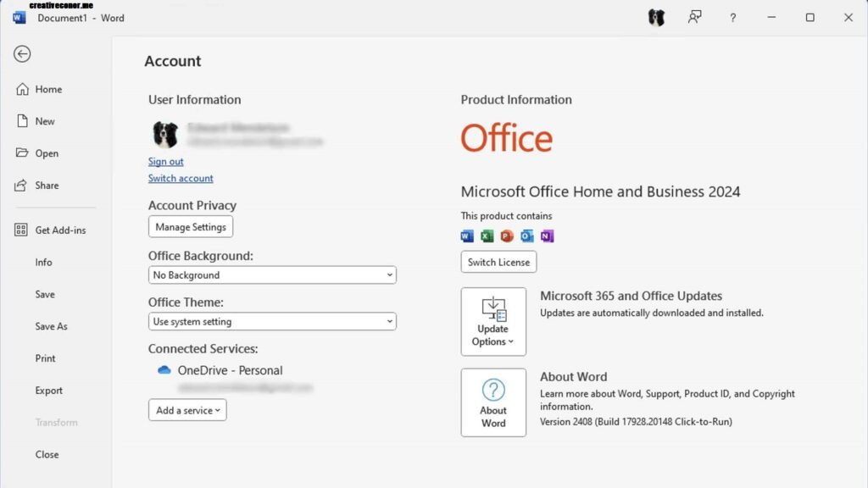The image size is (868, 488).
Task: Click the Microsoft 365 and Office Updates heading
Action: 631,296
